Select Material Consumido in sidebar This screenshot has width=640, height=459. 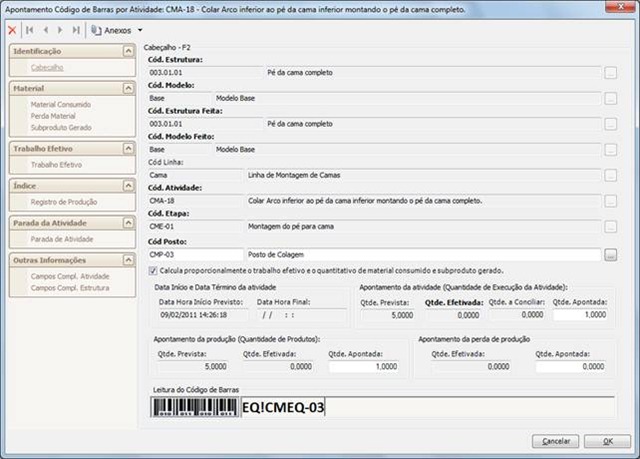(x=61, y=104)
